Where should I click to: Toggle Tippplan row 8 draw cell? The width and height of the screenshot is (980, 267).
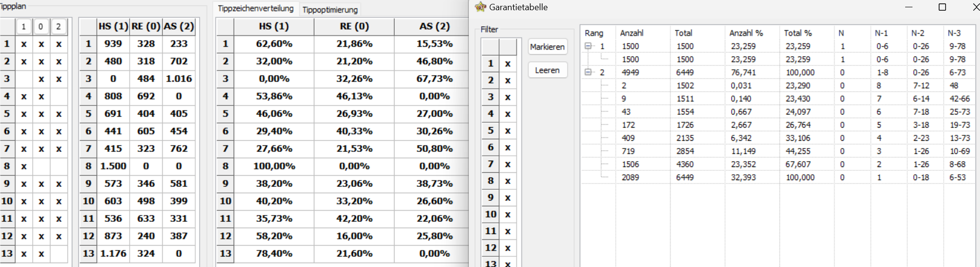coord(41,166)
